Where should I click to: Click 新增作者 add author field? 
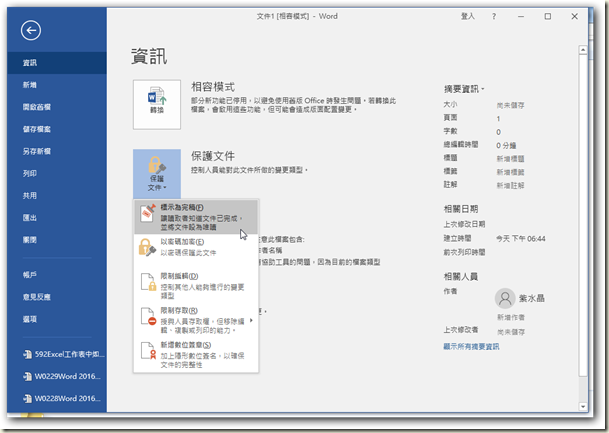[511, 317]
